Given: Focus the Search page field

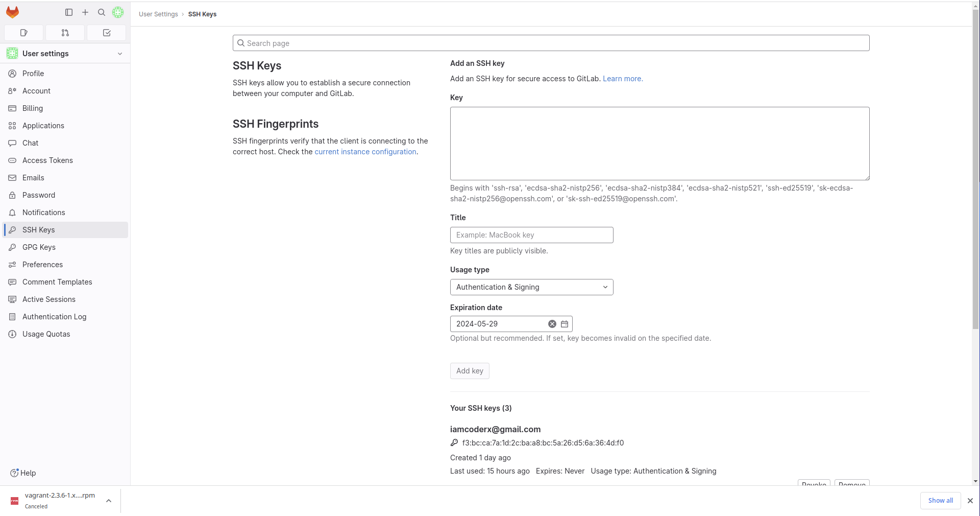Looking at the screenshot, I should click(551, 43).
